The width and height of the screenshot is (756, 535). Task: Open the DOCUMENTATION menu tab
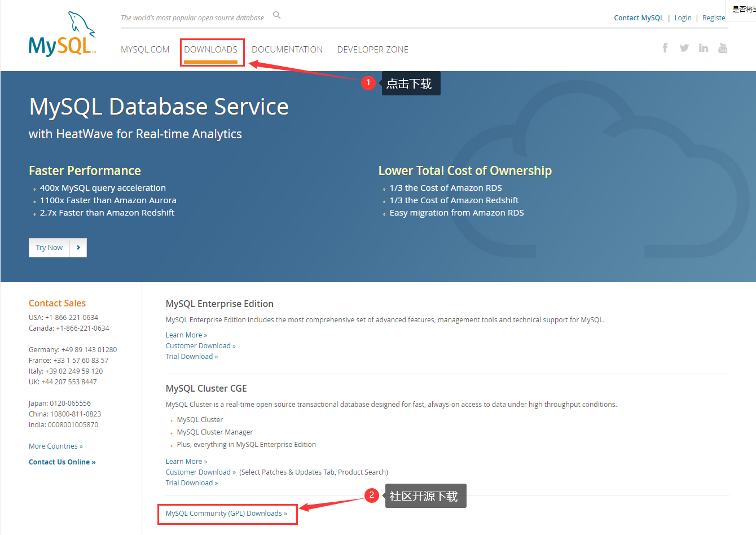click(287, 50)
